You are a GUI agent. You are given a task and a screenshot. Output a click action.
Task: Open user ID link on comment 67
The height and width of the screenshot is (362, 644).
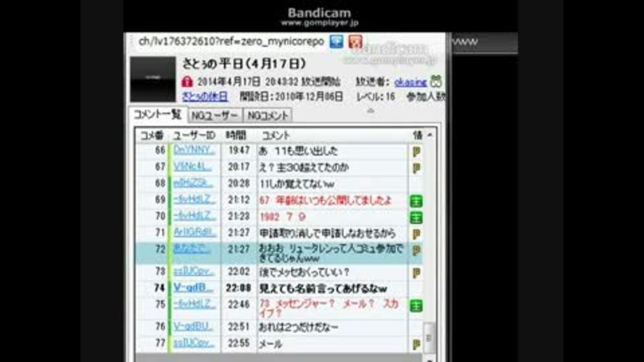pos(193,166)
